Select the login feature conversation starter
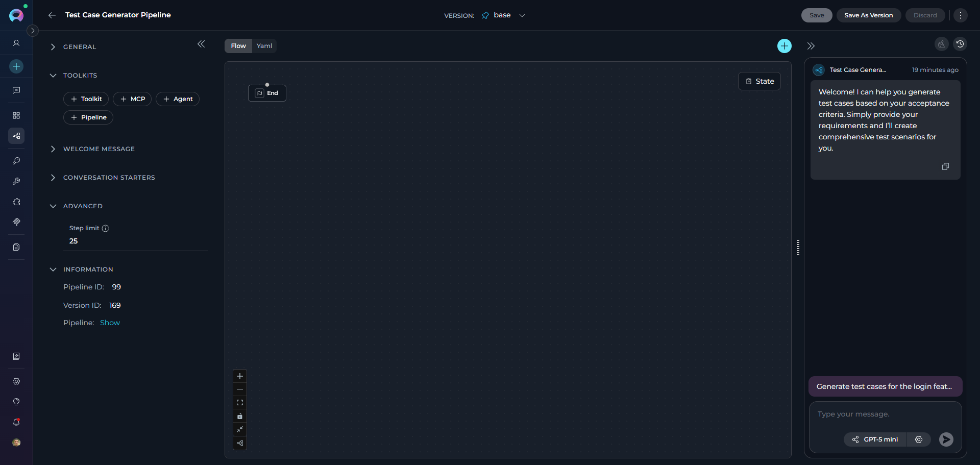980x465 pixels. pos(886,386)
